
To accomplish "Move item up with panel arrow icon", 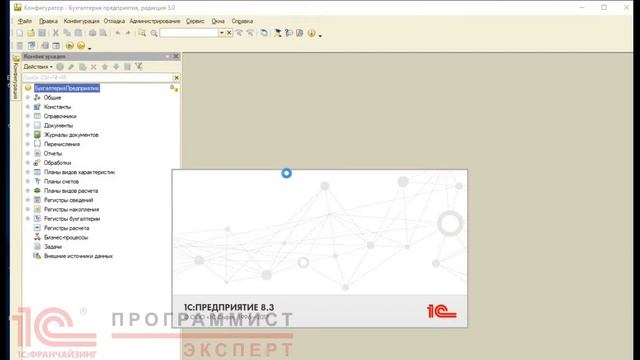I will click(105, 67).
